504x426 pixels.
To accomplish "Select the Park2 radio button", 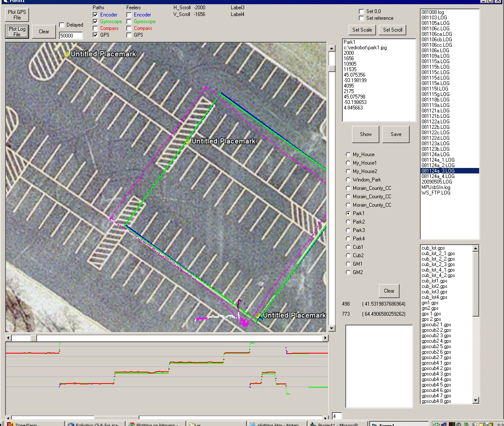I will point(348,222).
